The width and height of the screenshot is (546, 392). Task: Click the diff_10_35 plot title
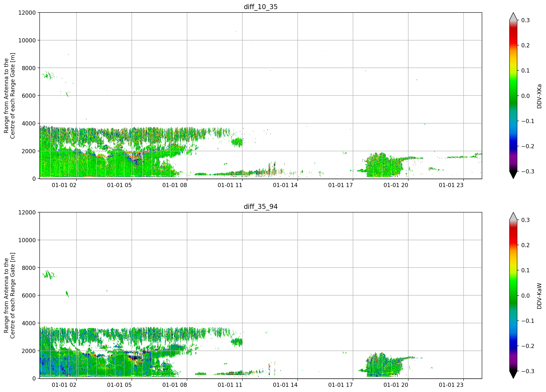coord(260,7)
